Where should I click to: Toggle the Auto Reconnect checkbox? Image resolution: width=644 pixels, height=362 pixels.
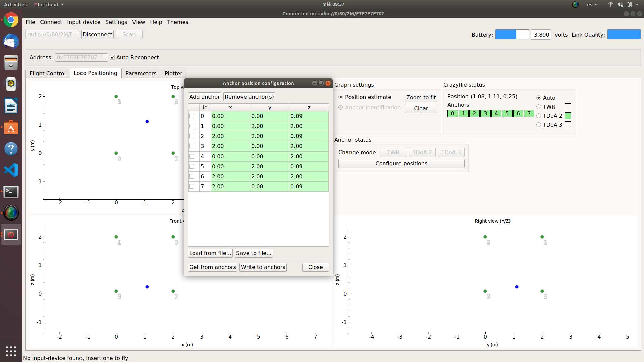tap(112, 58)
